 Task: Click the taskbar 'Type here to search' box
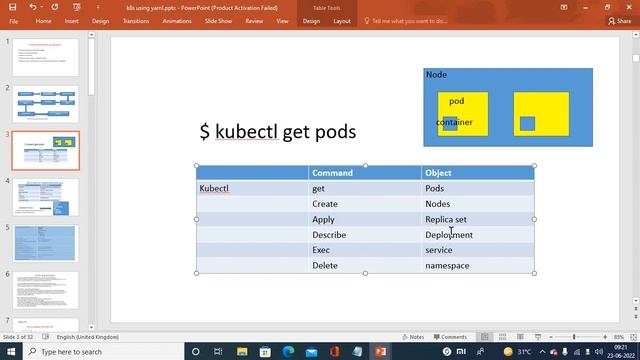pos(104,351)
